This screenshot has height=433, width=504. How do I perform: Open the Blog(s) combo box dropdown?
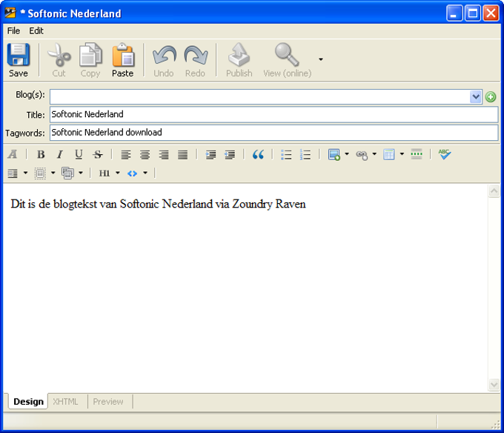click(475, 97)
